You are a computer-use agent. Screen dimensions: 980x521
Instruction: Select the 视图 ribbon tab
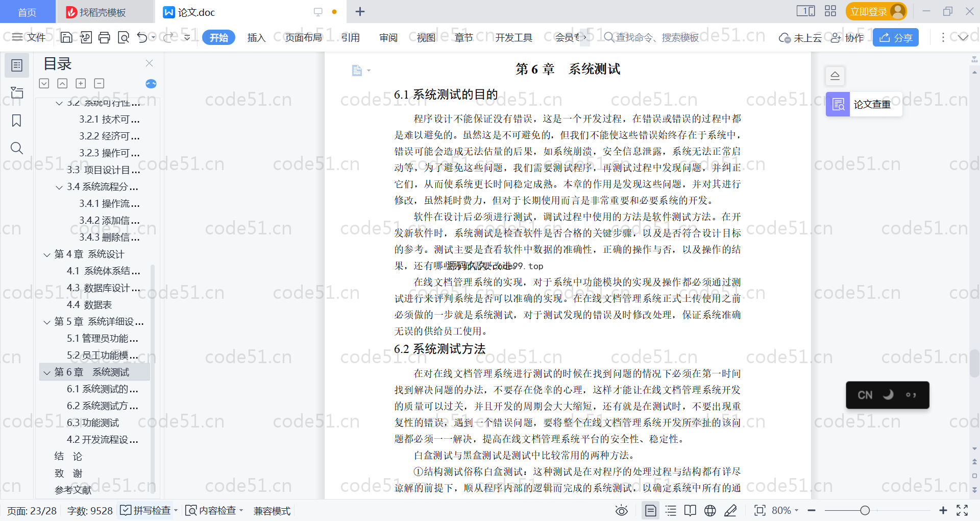click(426, 37)
